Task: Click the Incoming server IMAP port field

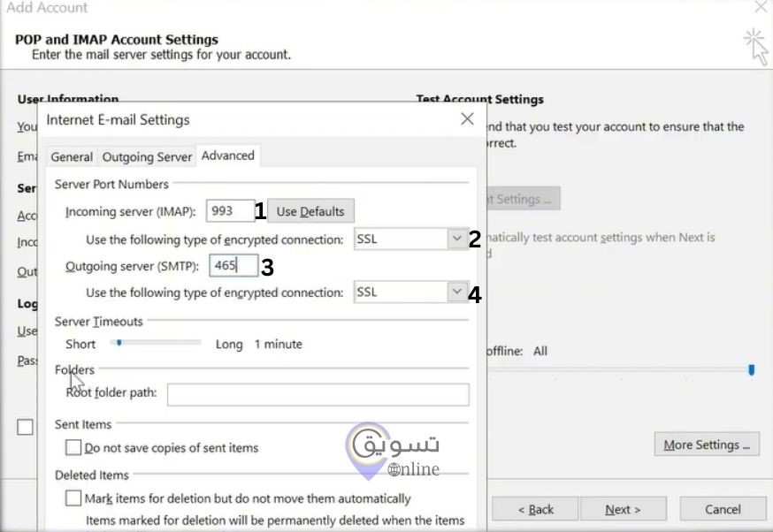Action: pyautogui.click(x=230, y=211)
